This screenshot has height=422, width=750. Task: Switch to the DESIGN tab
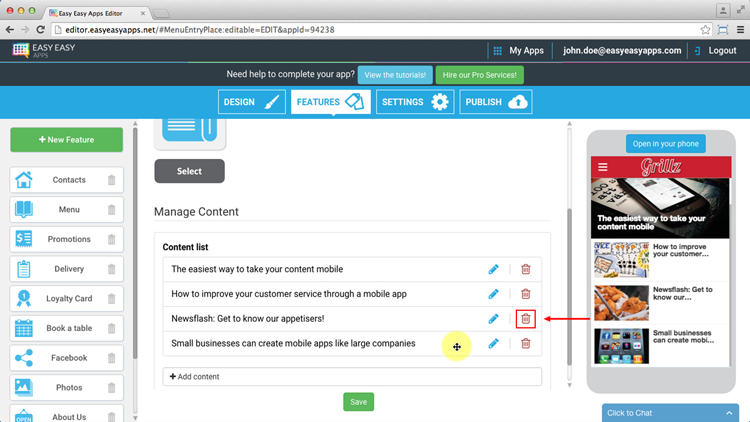coord(253,102)
